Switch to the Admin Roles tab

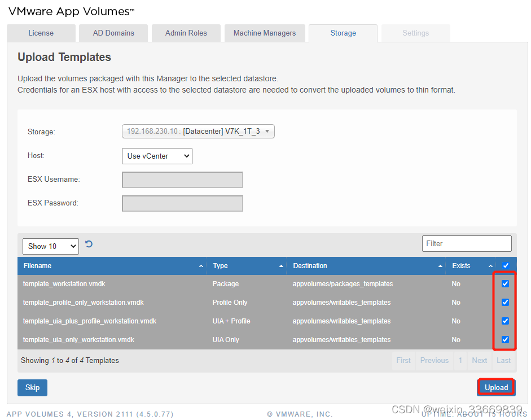click(x=186, y=33)
